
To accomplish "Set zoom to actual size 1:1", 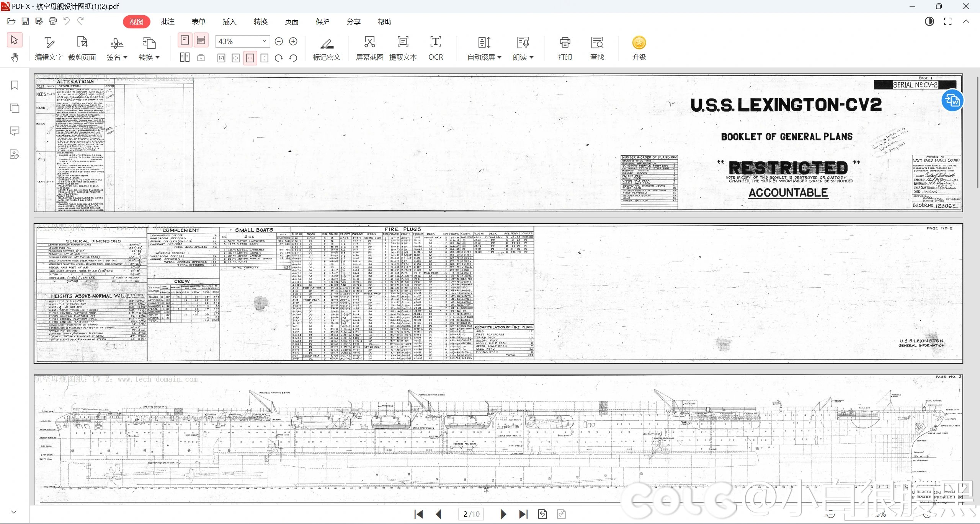I will 221,58.
